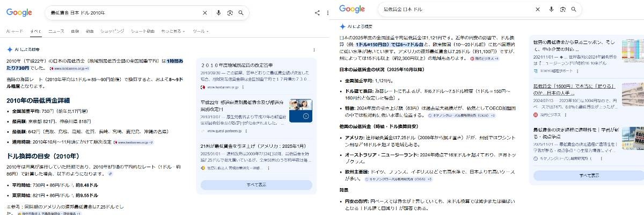Open Google Lens camera icon, right page

(x=562, y=9)
